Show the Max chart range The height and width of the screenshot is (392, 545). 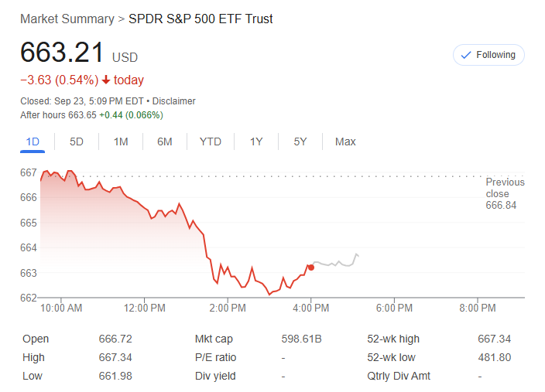click(x=345, y=141)
